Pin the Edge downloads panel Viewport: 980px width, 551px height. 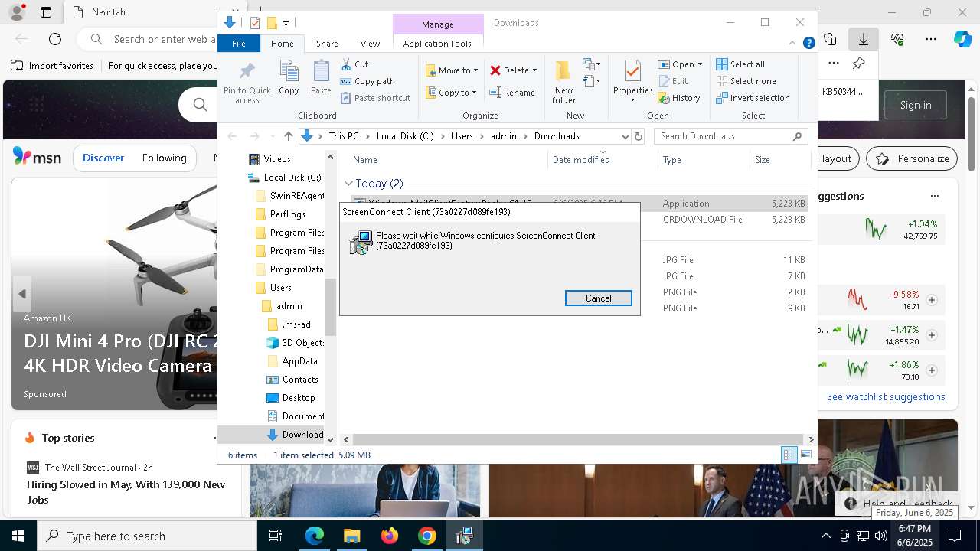(x=858, y=64)
